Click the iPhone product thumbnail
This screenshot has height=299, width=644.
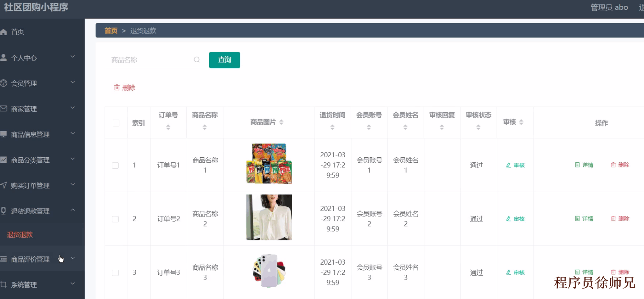[x=269, y=271]
